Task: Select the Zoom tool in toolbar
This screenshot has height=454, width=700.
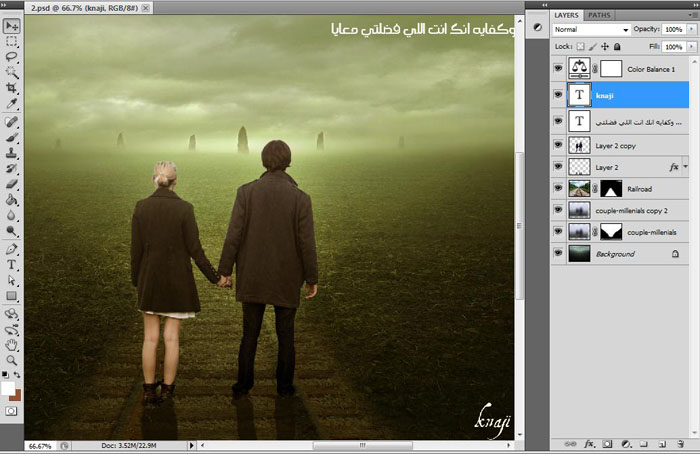Action: tap(12, 359)
